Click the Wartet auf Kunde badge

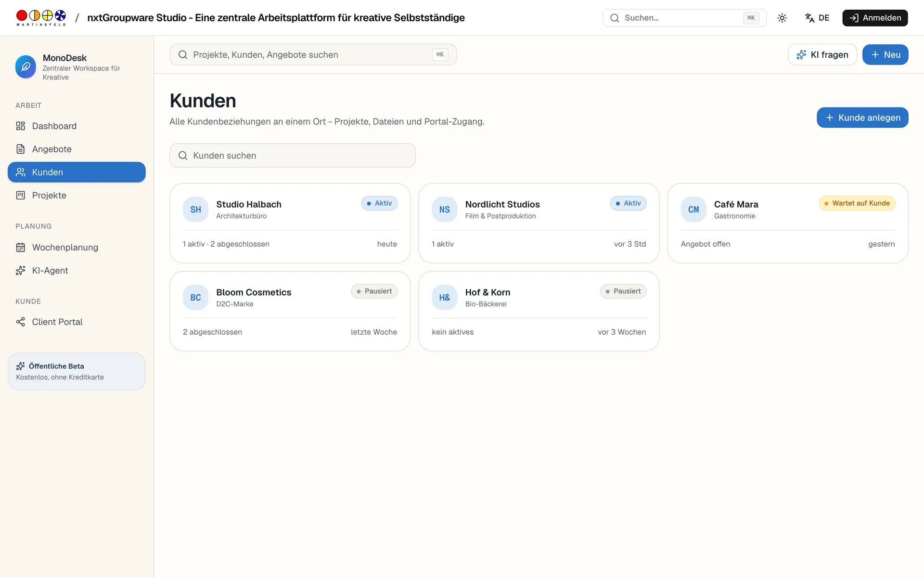(857, 203)
